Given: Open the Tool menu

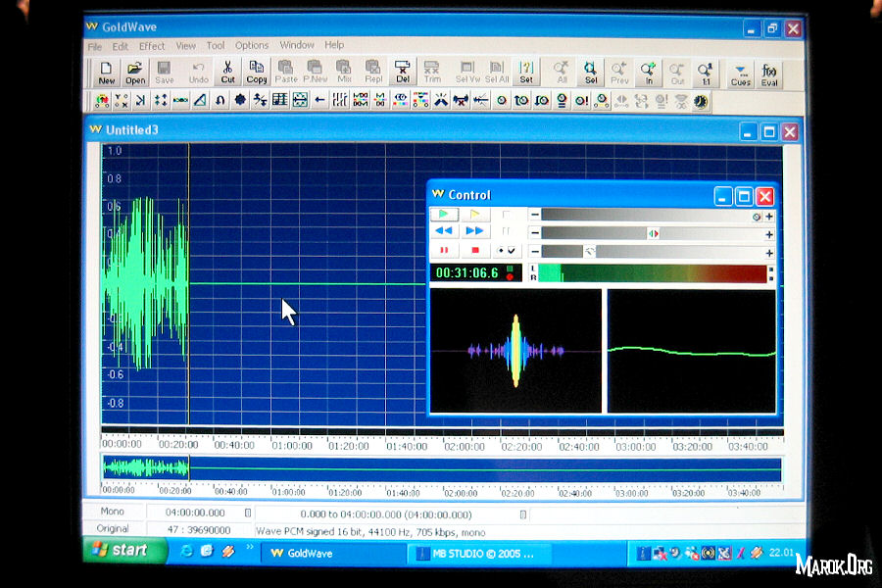Looking at the screenshot, I should 216,46.
